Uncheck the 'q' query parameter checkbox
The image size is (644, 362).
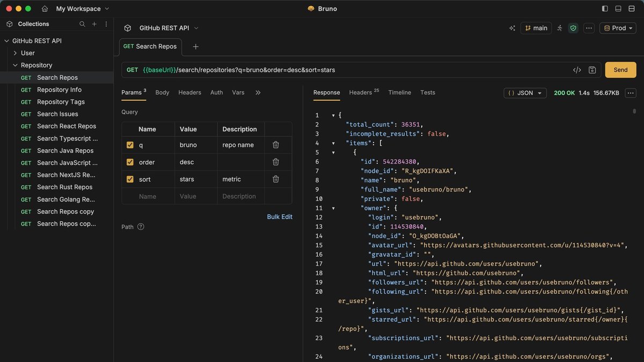(x=130, y=145)
